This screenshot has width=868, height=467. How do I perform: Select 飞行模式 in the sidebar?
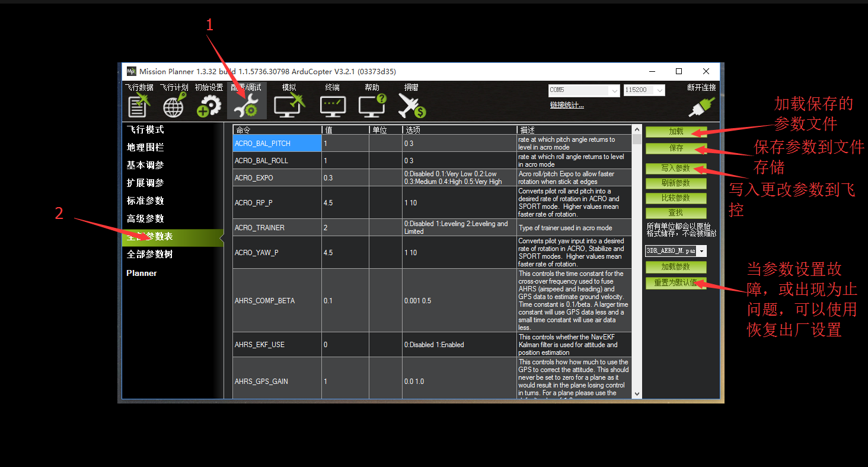[145, 129]
